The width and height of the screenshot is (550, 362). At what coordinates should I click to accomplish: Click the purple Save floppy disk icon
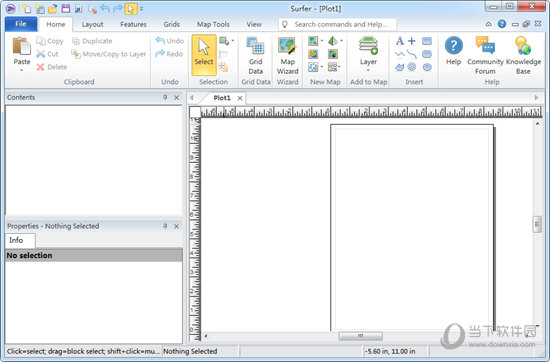point(66,8)
